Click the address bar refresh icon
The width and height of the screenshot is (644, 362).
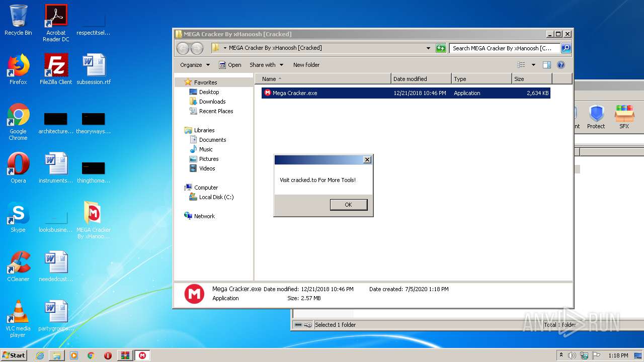click(x=441, y=48)
